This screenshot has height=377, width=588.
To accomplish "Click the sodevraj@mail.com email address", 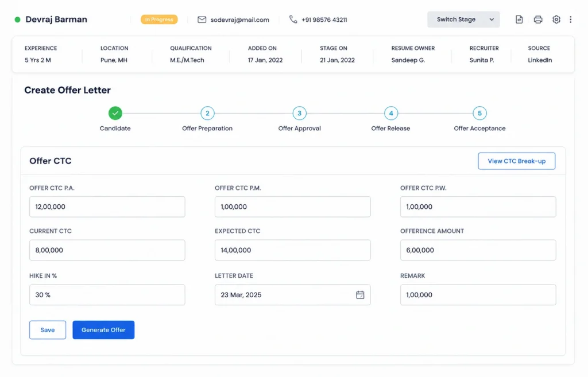I will pyautogui.click(x=240, y=20).
